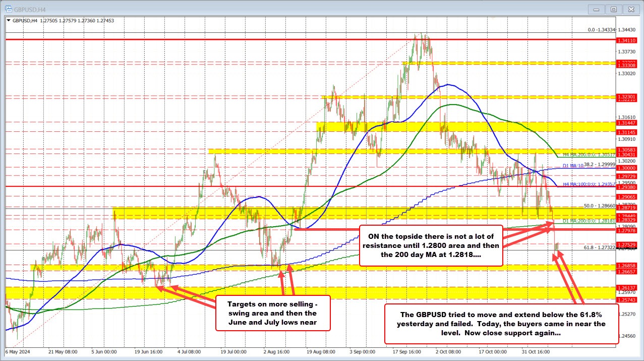This screenshot has height=361, width=644.
Task: Click the Fibonacci 38.2 - 1.29999 label
Action: click(x=599, y=164)
